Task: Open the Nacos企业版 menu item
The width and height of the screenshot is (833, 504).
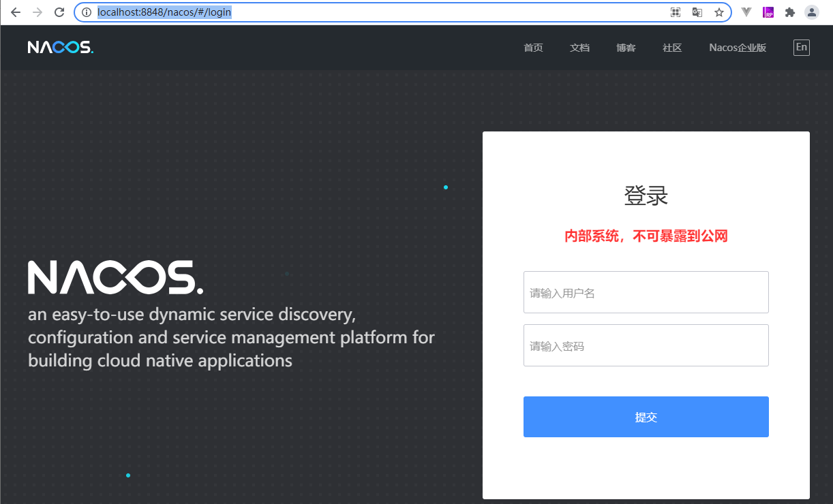Action: (738, 48)
